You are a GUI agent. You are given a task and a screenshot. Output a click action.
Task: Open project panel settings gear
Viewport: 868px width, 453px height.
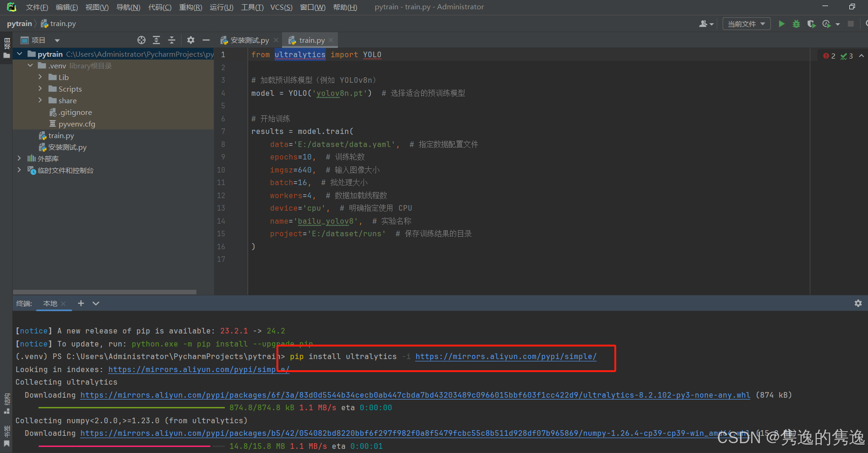point(191,40)
